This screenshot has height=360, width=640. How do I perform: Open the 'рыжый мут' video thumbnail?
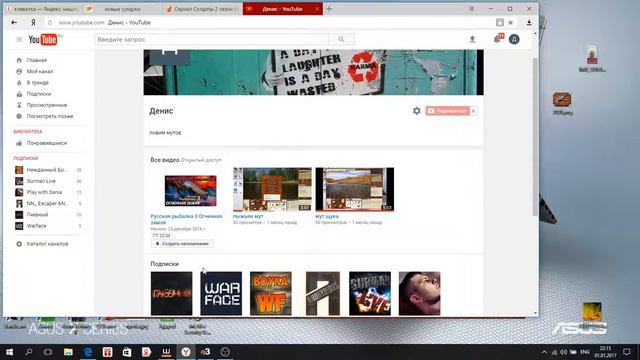tap(272, 189)
